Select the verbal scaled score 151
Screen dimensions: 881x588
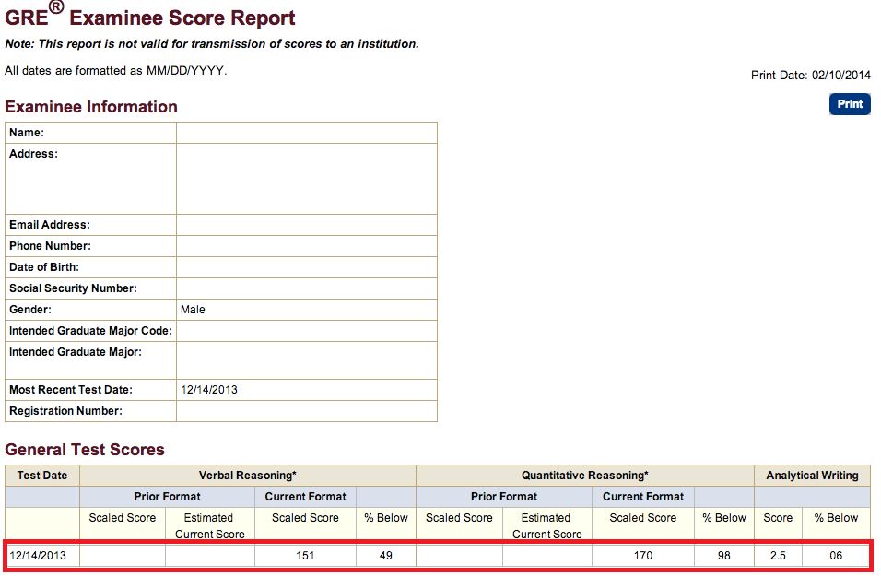pos(305,556)
